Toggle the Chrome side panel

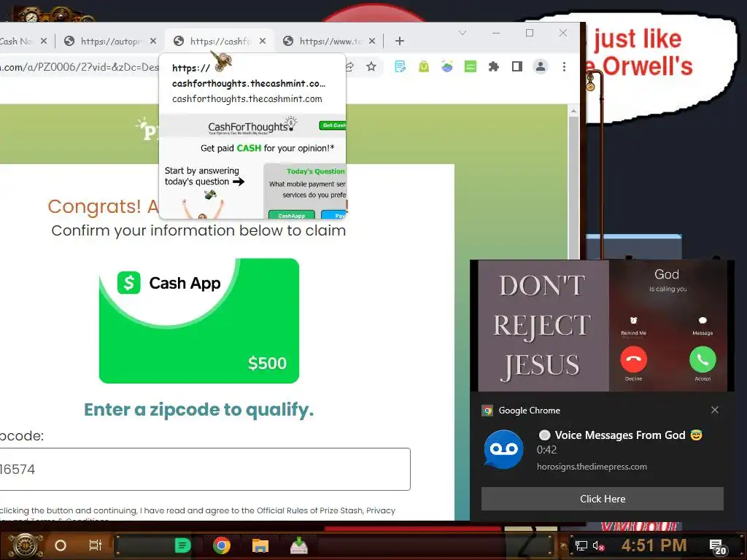coord(517,66)
